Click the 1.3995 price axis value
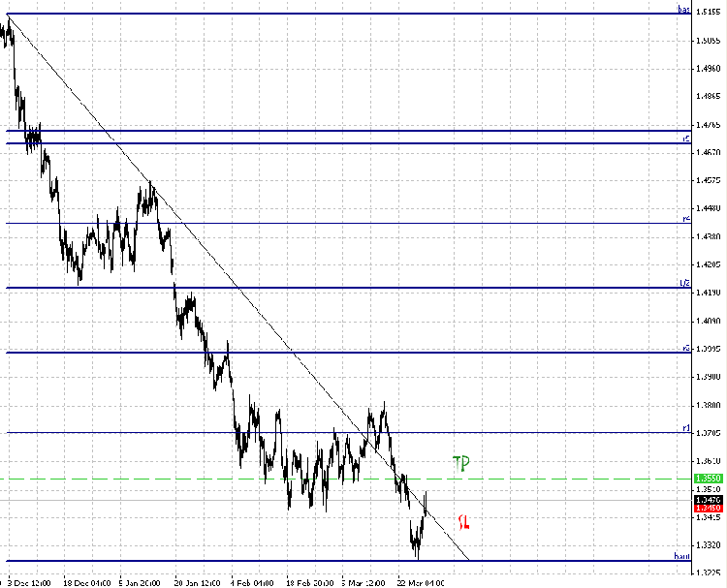 pos(709,349)
